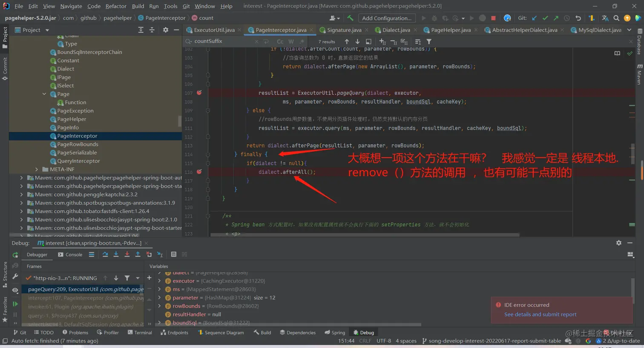Click the debugger settings wrench icon
Screen dimensions: 644x348
[15, 277]
